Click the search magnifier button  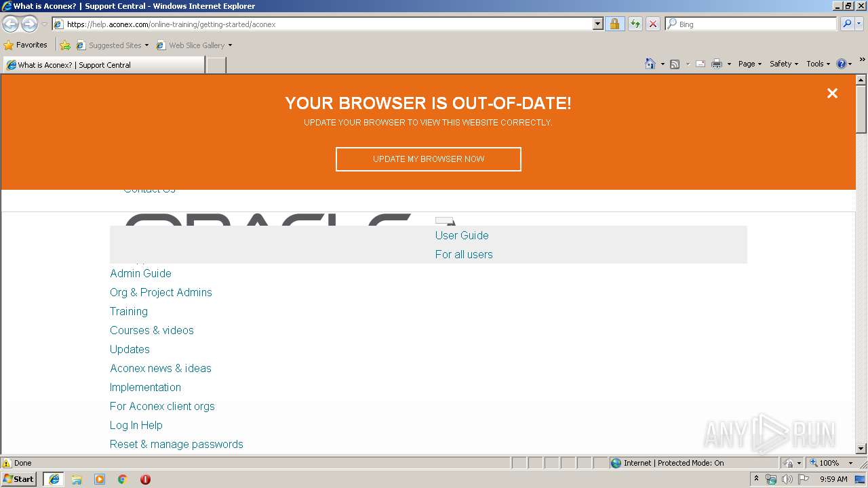tap(846, 24)
